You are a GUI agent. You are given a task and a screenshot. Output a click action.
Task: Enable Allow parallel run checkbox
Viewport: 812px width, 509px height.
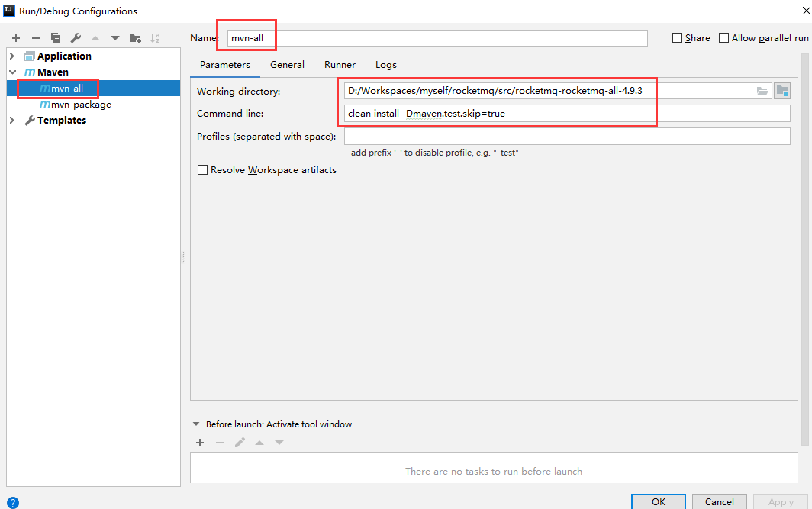723,38
